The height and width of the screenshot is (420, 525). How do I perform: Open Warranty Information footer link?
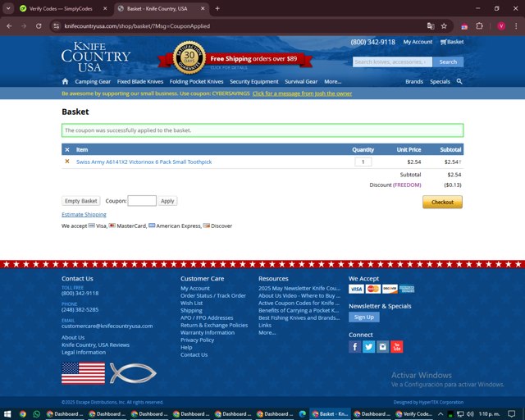point(208,332)
